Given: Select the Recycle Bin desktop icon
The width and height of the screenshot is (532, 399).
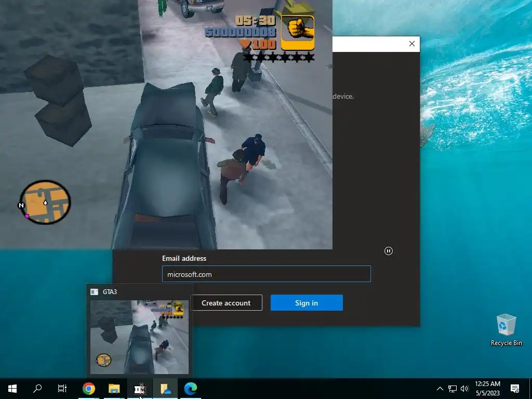Looking at the screenshot, I should coord(506,330).
